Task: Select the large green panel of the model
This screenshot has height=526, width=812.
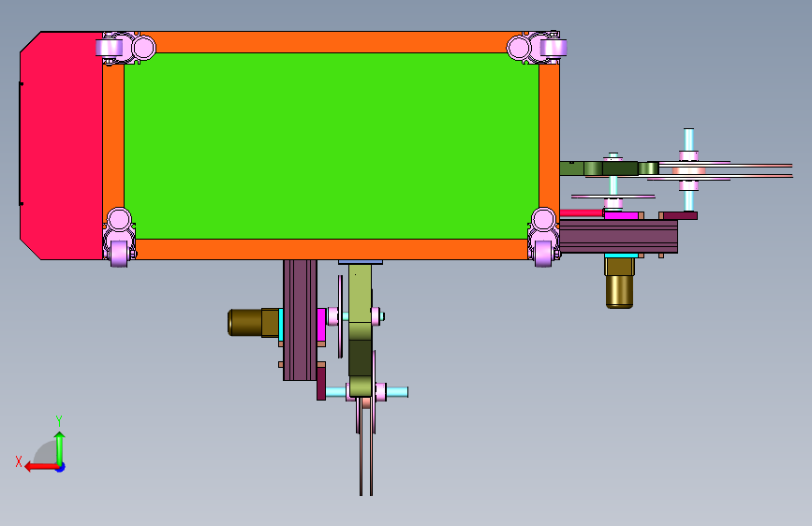Action: click(331, 145)
